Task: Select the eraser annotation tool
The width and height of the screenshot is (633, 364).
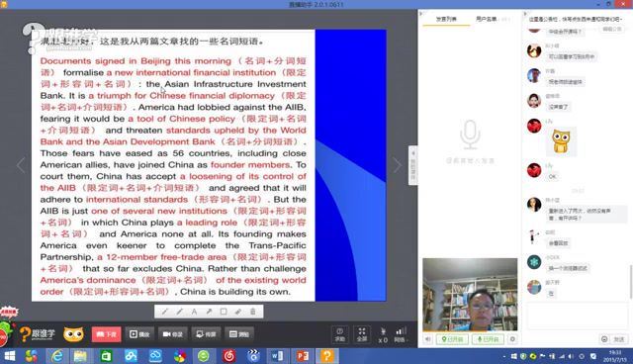Action: click(x=238, y=312)
